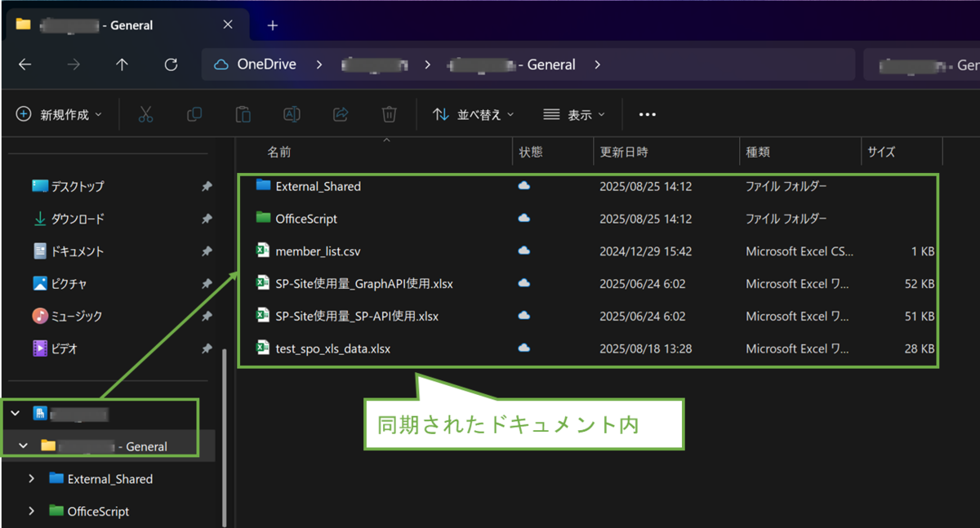Click the Copy icon in toolbar
The image size is (980, 528).
[x=194, y=114]
